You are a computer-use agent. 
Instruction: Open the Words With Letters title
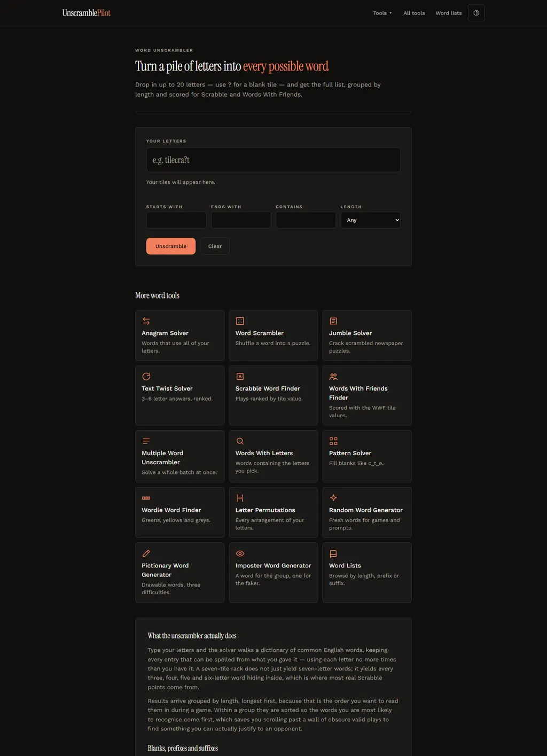point(264,453)
